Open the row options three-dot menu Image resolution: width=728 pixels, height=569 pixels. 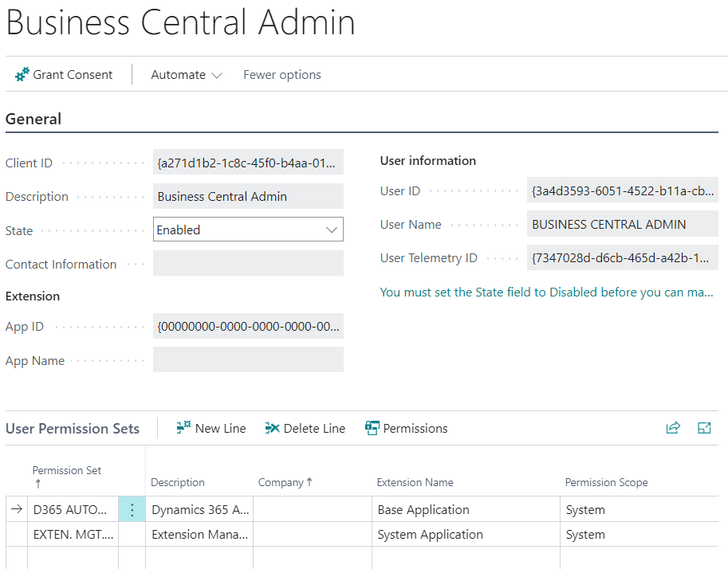(x=132, y=510)
